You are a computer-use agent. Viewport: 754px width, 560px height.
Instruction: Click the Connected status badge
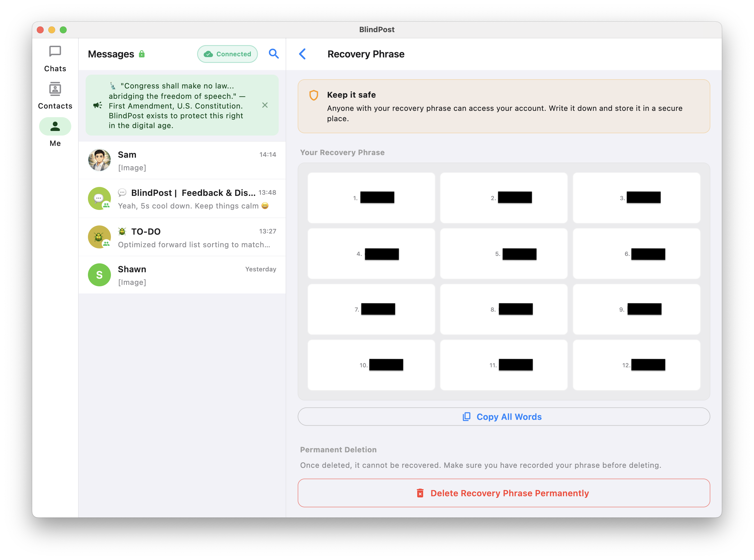click(227, 54)
